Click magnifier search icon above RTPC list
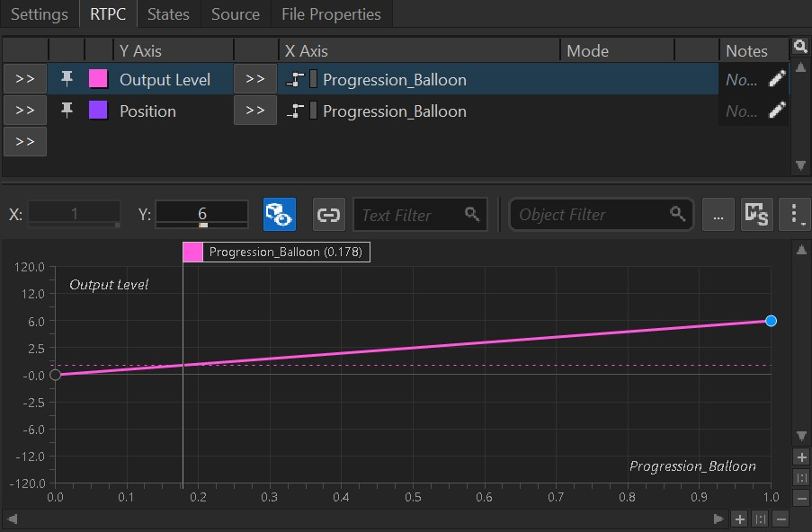The image size is (812, 532). coord(799,47)
